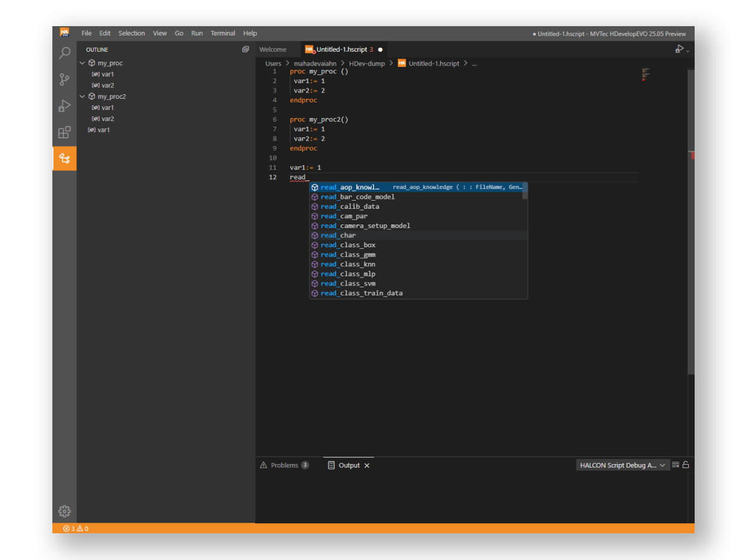Open the Extensions view
The width and height of the screenshot is (747, 560).
click(65, 133)
